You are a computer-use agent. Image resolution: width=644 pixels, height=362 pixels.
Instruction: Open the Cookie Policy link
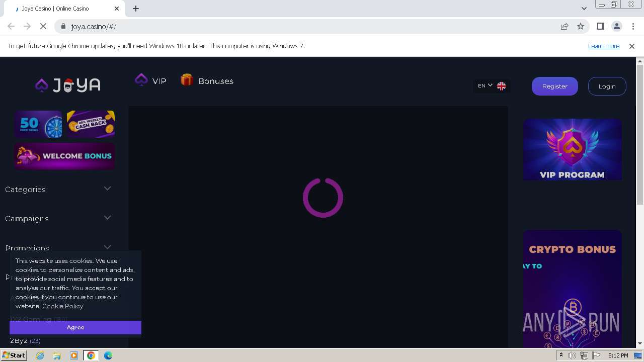[x=63, y=306]
